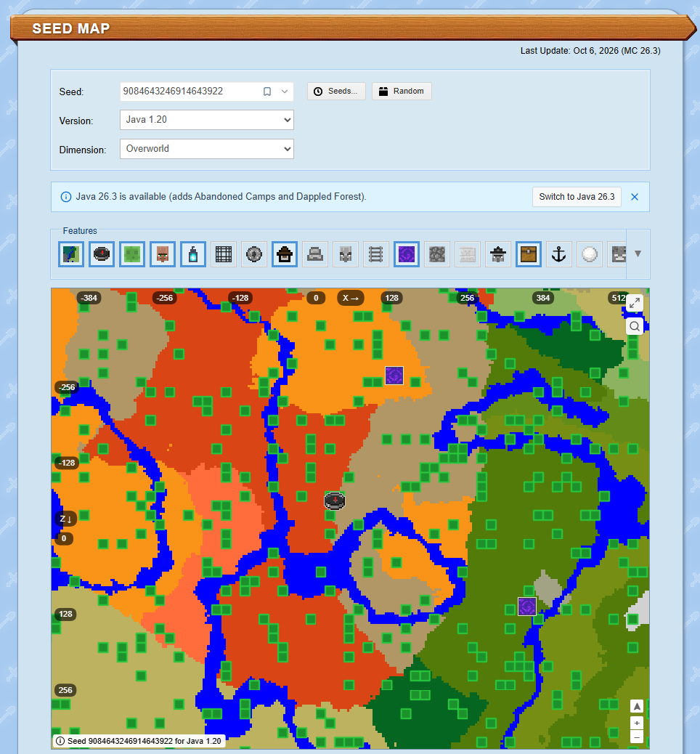Click the X axis arrow label
Viewport: 700px width, 754px height.
[x=351, y=298]
